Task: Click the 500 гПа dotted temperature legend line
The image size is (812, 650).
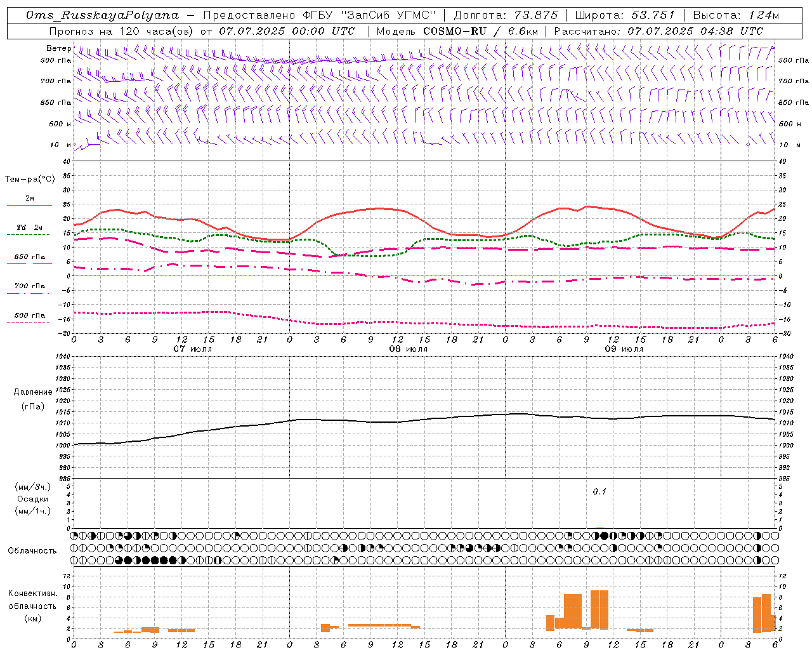Action: (x=29, y=322)
